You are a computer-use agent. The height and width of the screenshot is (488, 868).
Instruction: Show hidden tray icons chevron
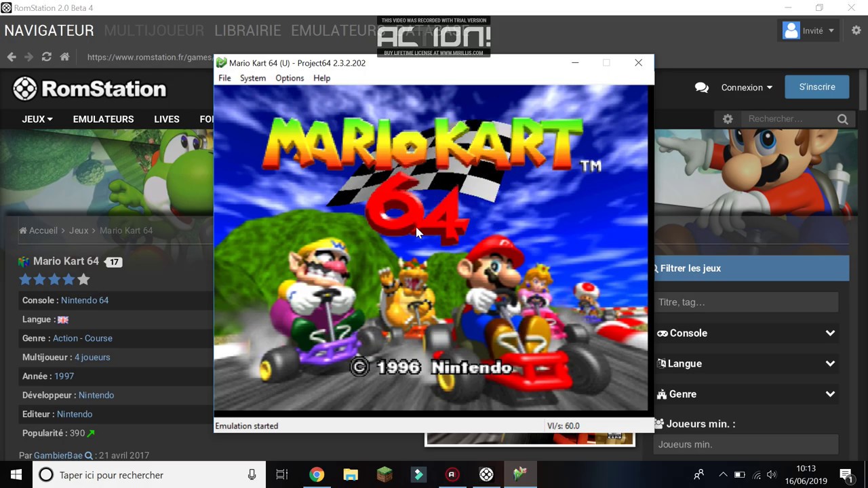(x=723, y=474)
